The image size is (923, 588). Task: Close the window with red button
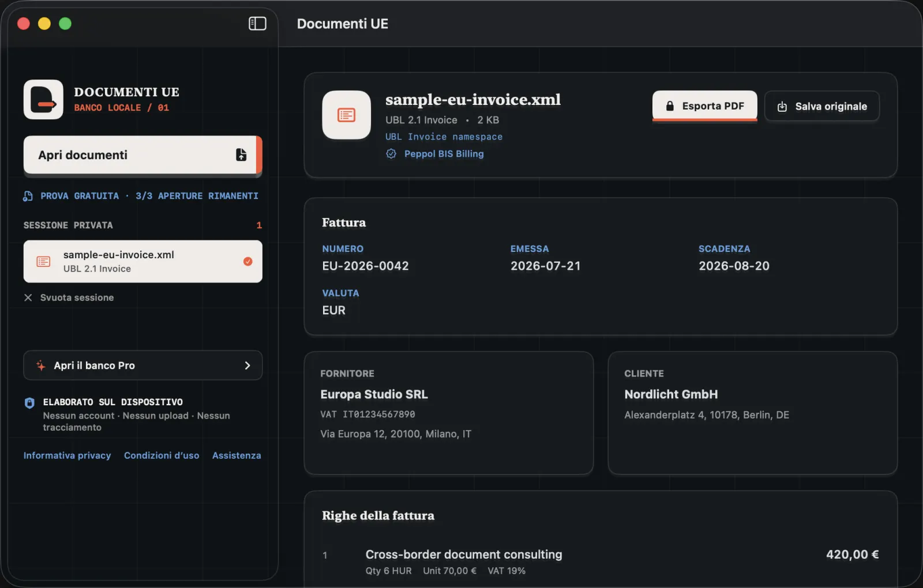coord(24,24)
